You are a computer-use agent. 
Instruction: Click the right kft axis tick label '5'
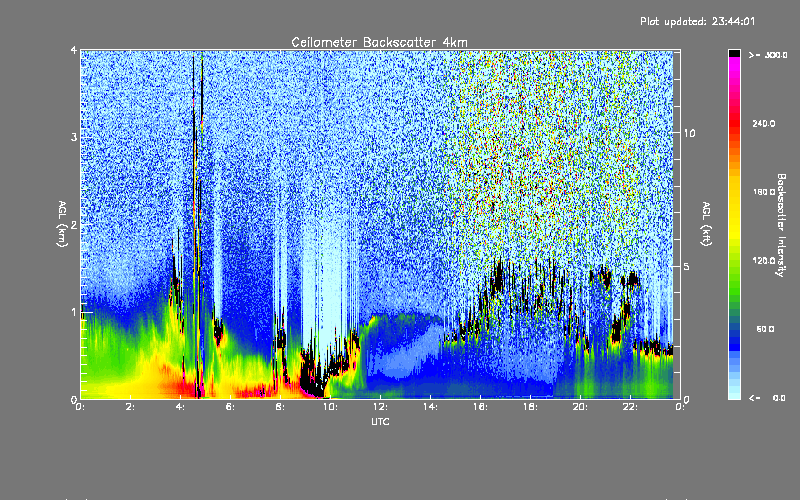pos(687,266)
